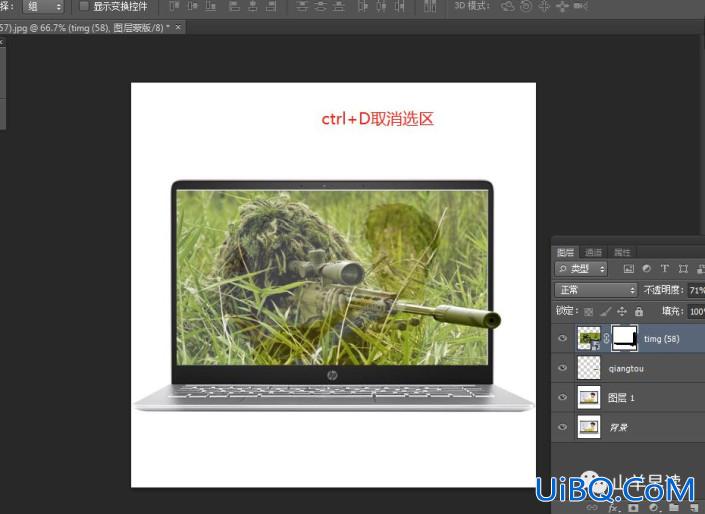Click the distribute horizontal centers icon

tap(381, 6)
